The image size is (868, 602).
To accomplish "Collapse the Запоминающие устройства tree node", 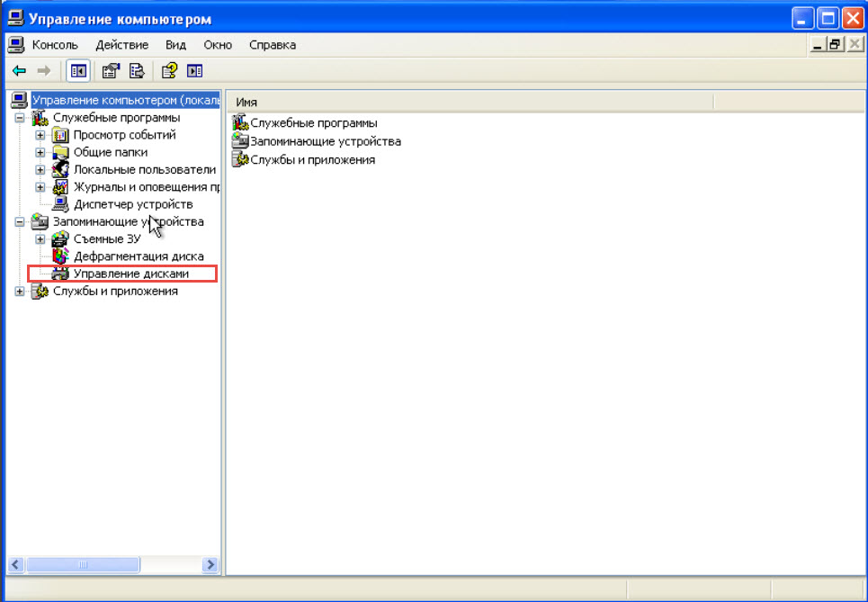I will (x=20, y=221).
